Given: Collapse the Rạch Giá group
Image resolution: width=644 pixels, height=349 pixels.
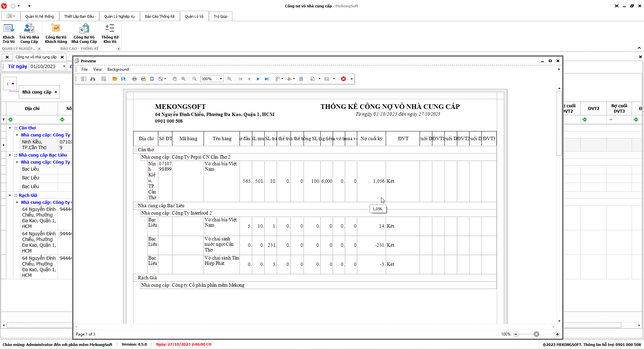Looking at the screenshot, I should click(10, 195).
